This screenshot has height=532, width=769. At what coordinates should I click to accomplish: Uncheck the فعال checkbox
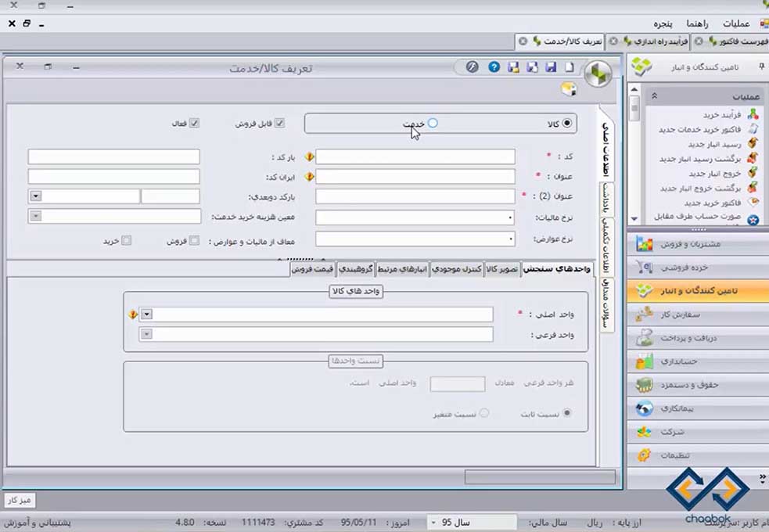point(195,124)
